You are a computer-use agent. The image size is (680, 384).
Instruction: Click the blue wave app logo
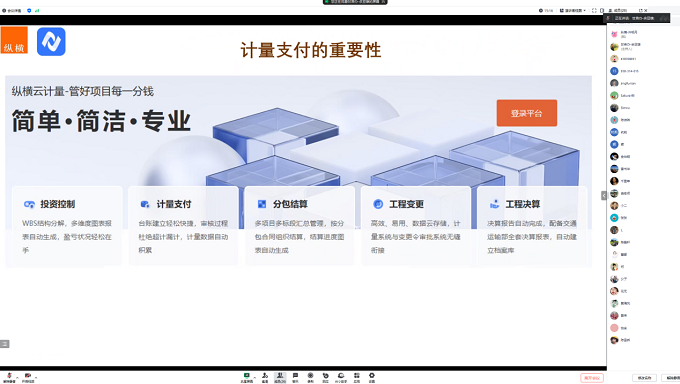coord(51,42)
